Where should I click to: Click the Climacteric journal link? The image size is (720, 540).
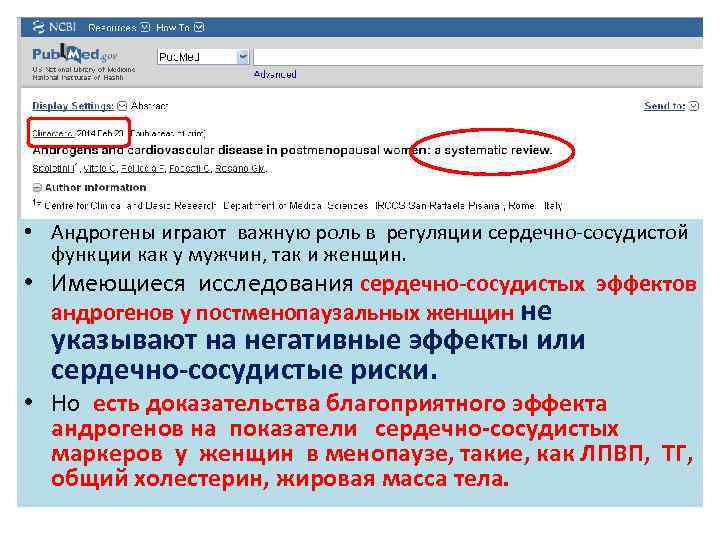point(52,134)
